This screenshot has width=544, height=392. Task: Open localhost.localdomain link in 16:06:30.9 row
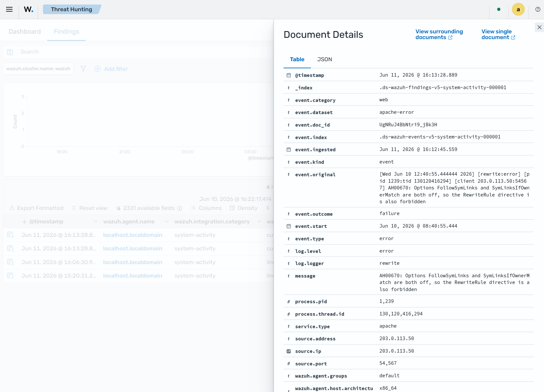click(x=132, y=262)
